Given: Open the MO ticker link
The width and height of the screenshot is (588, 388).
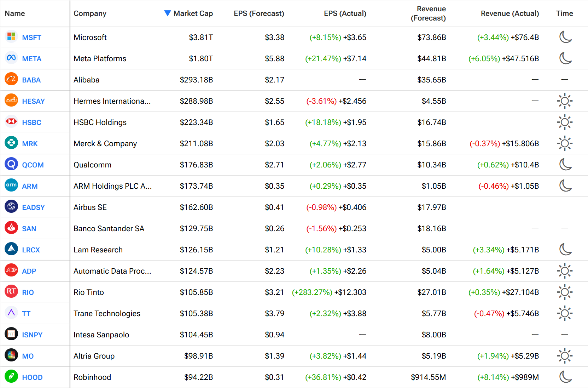Looking at the screenshot, I should (x=28, y=356).
